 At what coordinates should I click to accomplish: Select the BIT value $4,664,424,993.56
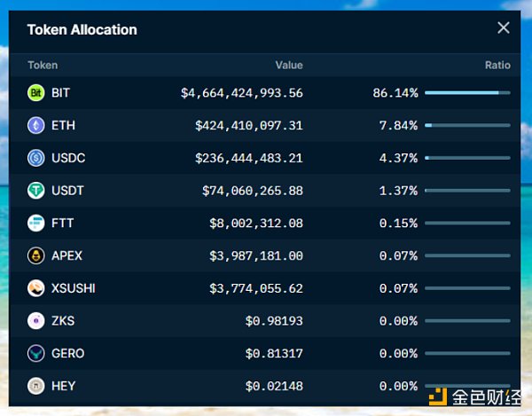(241, 93)
